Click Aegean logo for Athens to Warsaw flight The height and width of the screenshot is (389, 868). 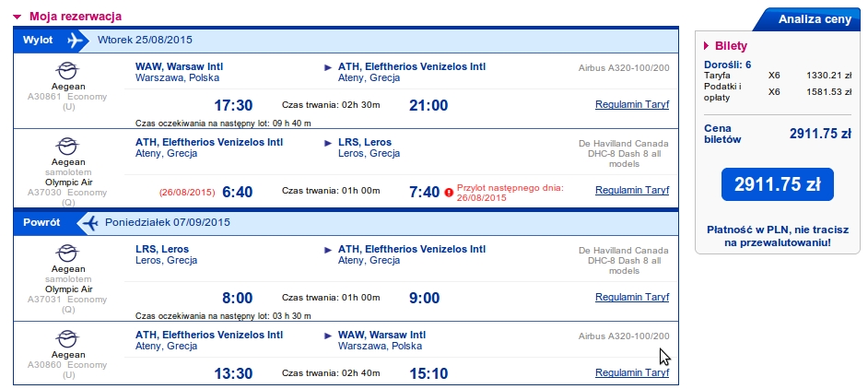coord(68,339)
